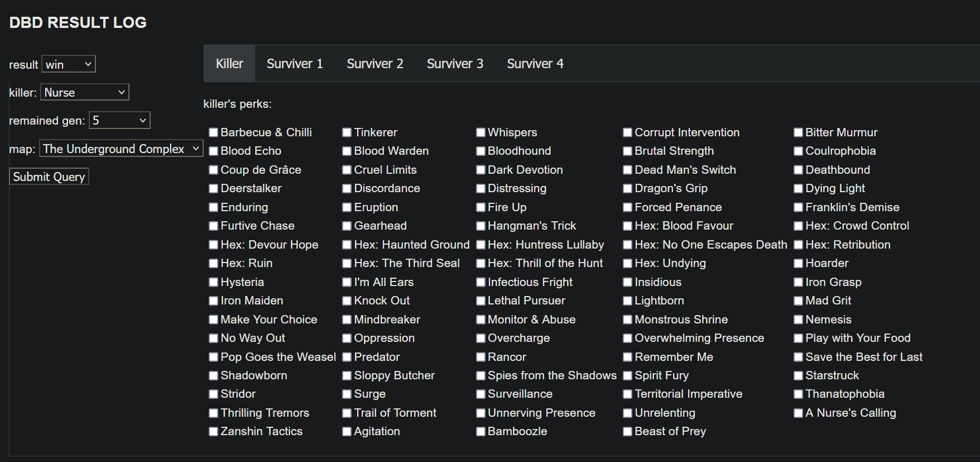The height and width of the screenshot is (462, 980).
Task: Check the Bamboozle checkbox
Action: [481, 431]
